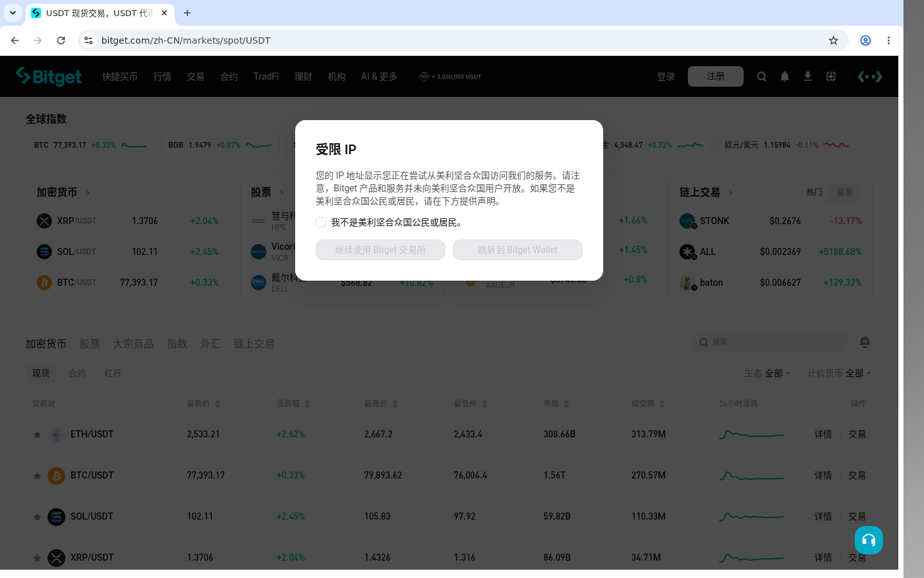
Task: Click 交易 for BTC/USDT row
Action: click(x=857, y=476)
